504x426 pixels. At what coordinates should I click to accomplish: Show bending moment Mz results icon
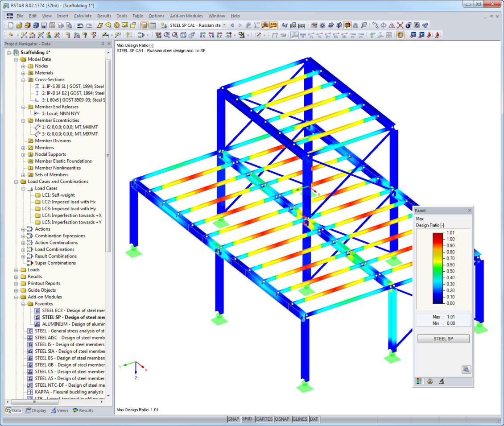tap(344, 35)
